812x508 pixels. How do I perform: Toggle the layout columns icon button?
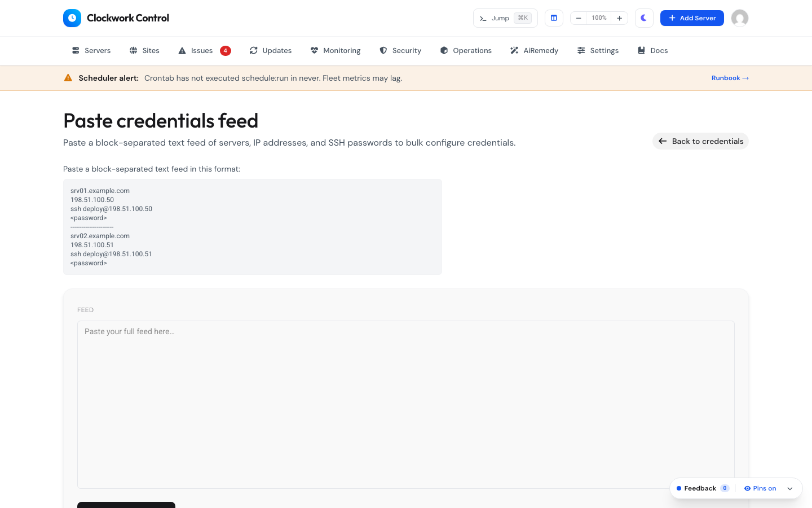click(x=554, y=18)
